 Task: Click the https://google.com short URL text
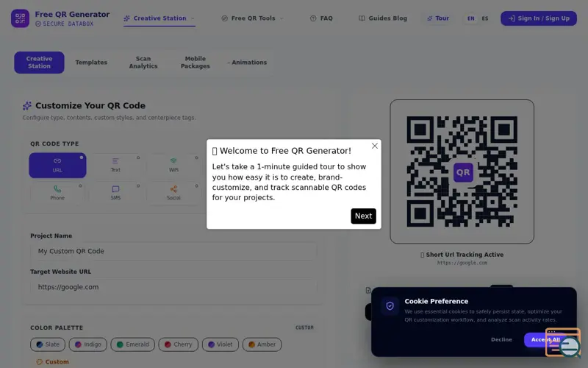(x=462, y=263)
